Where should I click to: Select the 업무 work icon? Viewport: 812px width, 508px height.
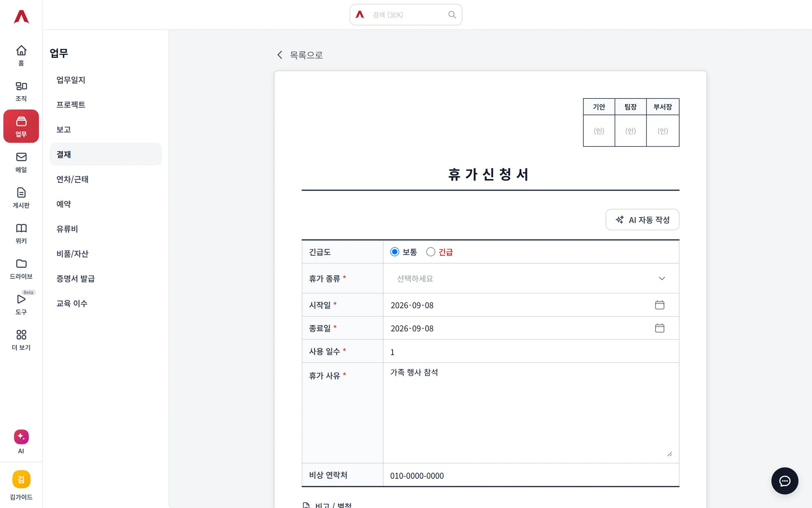click(21, 126)
